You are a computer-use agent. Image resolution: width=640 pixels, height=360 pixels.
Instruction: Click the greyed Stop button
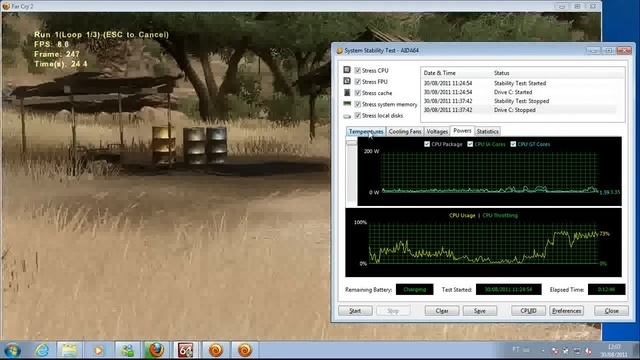coord(393,311)
